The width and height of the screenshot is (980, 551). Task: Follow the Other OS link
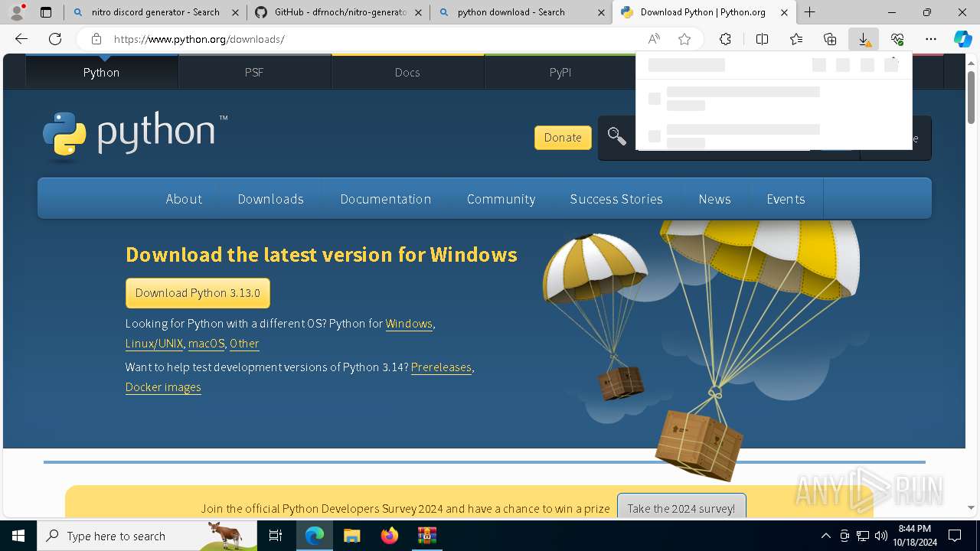coord(244,344)
